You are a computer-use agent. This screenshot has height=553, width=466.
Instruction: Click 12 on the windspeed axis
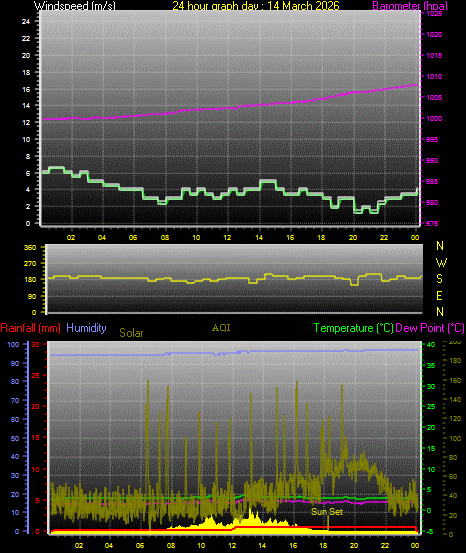26,122
